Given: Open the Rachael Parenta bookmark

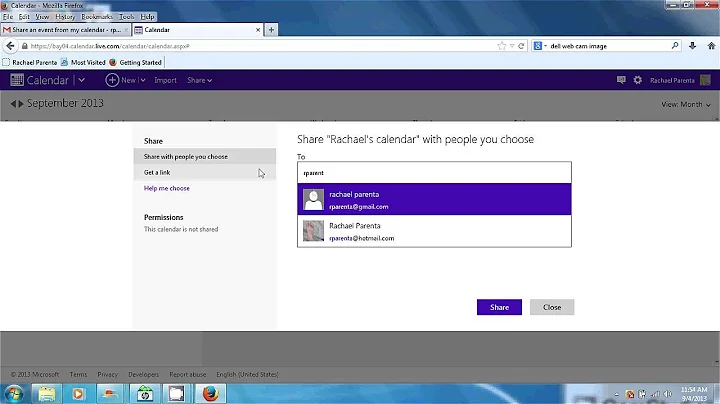Looking at the screenshot, I should (x=30, y=62).
